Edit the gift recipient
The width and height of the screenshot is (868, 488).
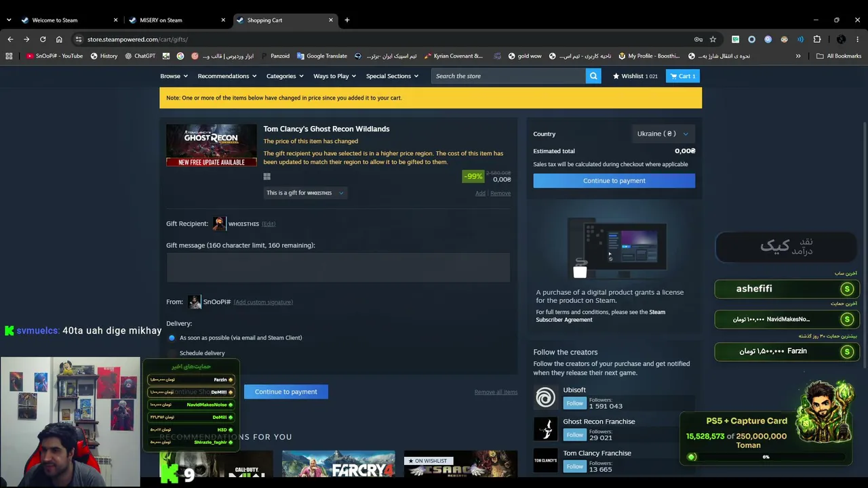(269, 224)
